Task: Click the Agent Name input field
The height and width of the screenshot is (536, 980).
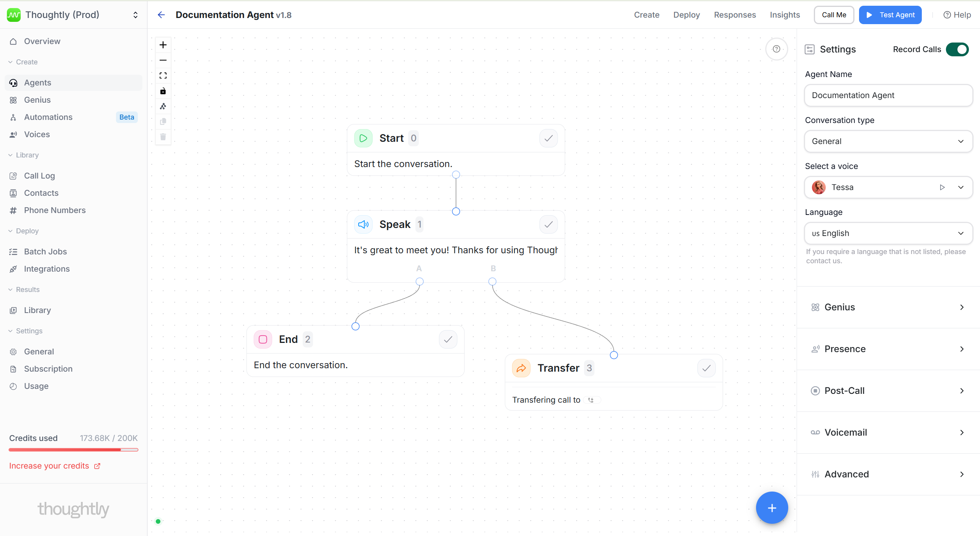Action: coord(888,95)
